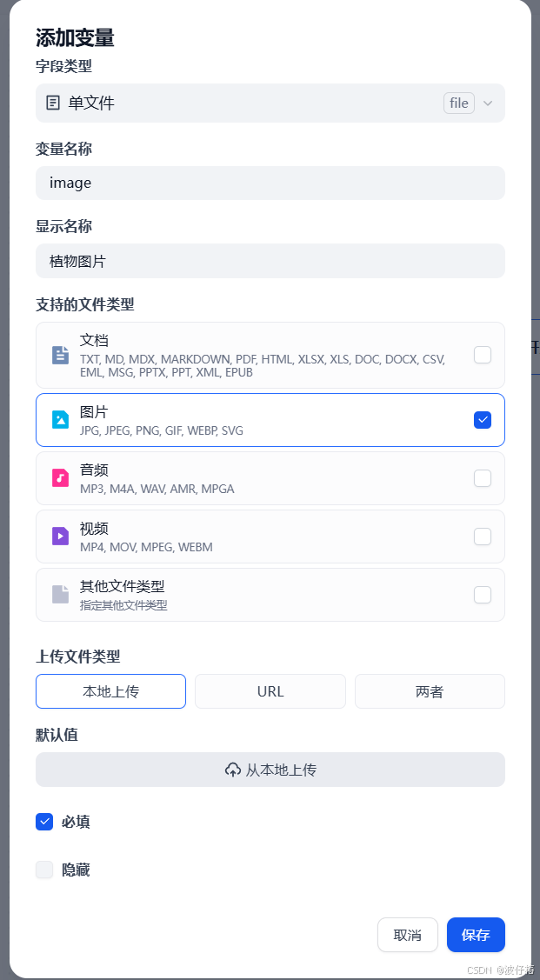Image resolution: width=540 pixels, height=980 pixels.
Task: Click the document file type icon
Action: 58,355
